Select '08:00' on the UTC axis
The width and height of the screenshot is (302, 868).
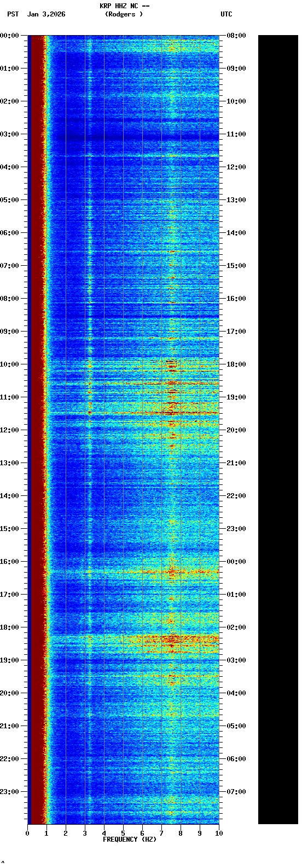(x=236, y=36)
